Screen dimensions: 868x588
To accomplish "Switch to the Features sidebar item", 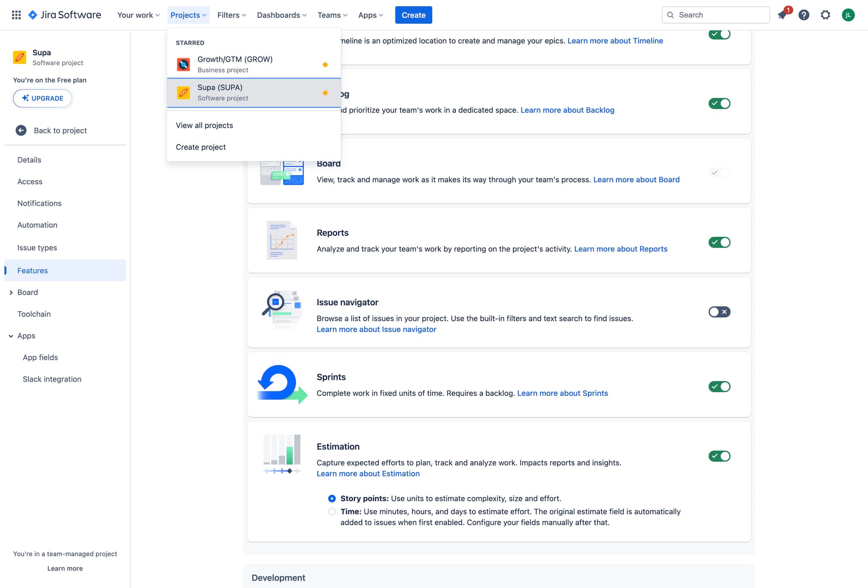I will pyautogui.click(x=32, y=270).
